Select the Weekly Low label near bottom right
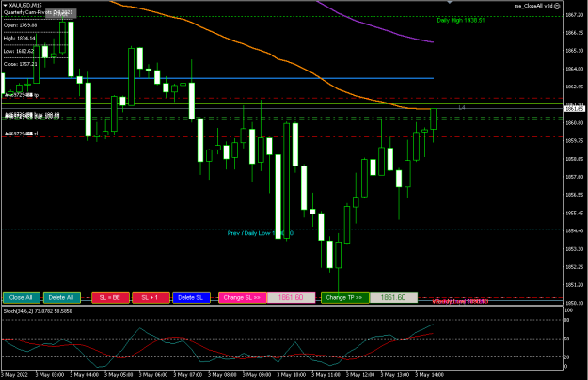The image size is (588, 380). pos(460,301)
